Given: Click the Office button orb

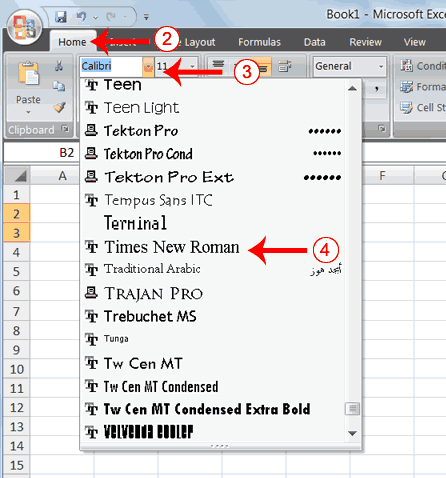Looking at the screenshot, I should tap(24, 27).
